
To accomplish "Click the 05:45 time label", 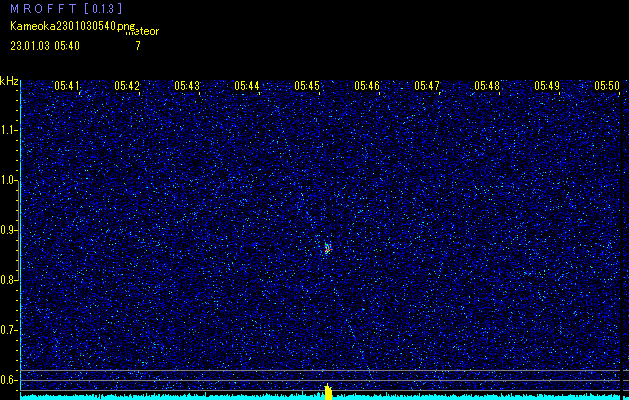I will [x=307, y=85].
